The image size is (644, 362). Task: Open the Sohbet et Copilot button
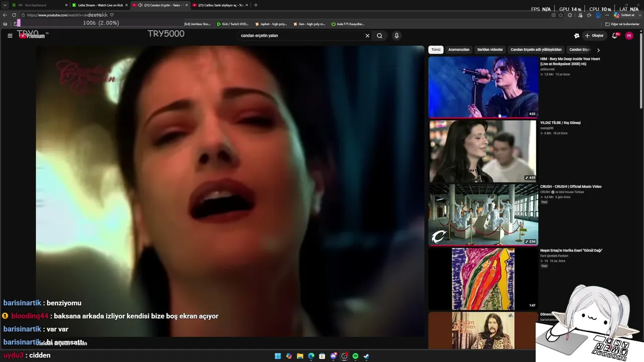pos(624,15)
